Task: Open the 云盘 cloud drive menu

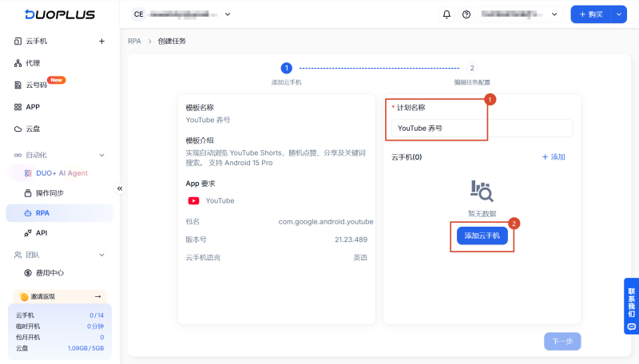Action: click(33, 129)
